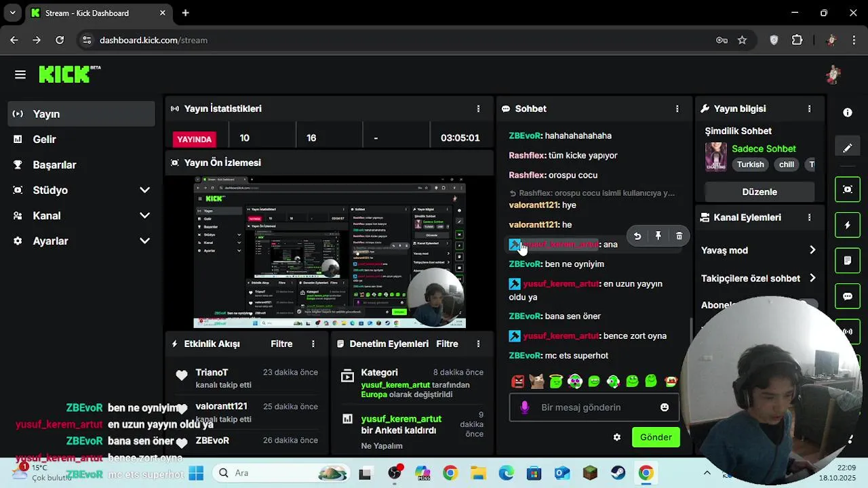
Task: Open Yavaş mod options arrow
Action: 812,250
